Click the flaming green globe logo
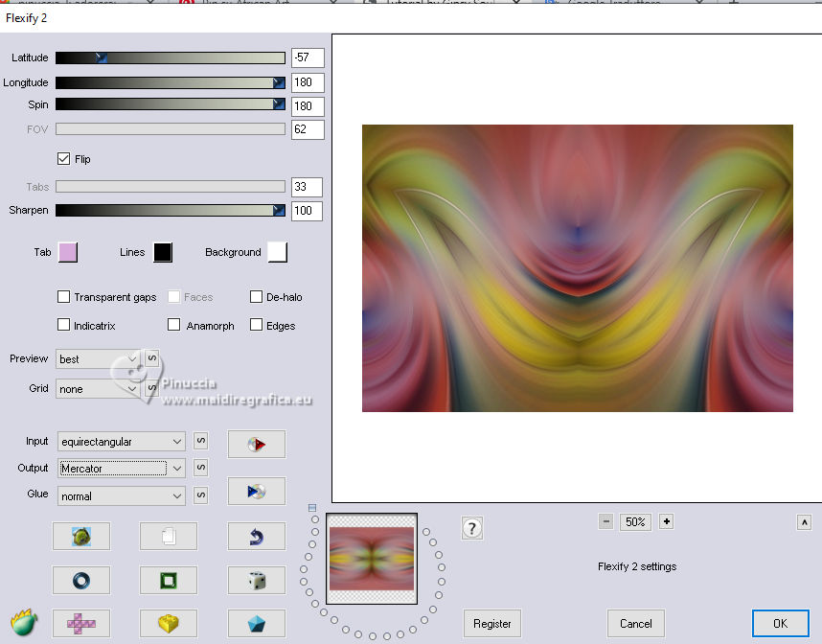822x644 pixels. pyautogui.click(x=24, y=623)
